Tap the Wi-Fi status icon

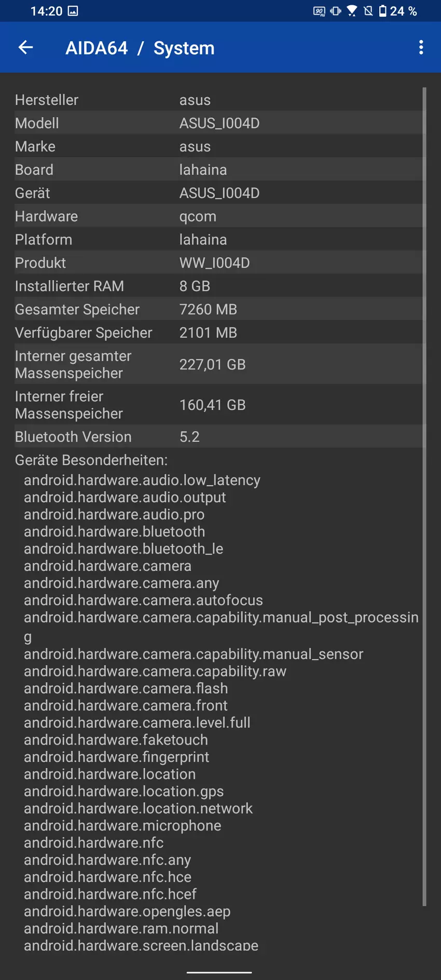[x=352, y=11]
